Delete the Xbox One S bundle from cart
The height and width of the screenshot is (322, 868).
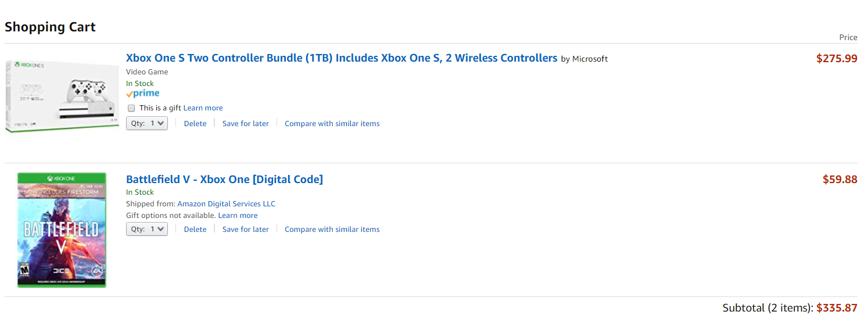[x=195, y=123]
